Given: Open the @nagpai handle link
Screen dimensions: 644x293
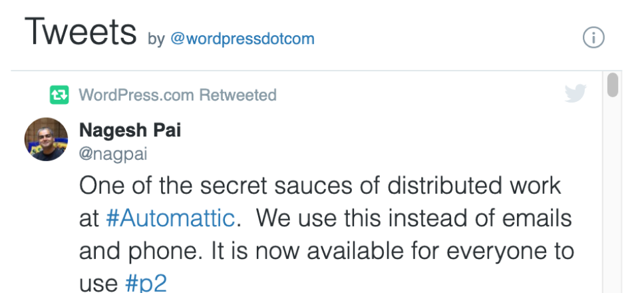Looking at the screenshot, I should [113, 154].
